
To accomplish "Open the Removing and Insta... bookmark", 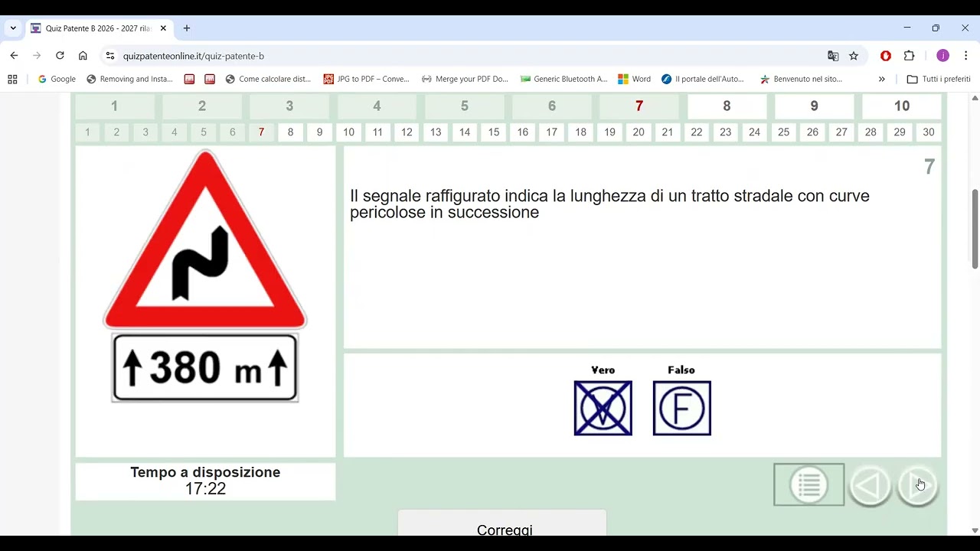I will 130,79.
